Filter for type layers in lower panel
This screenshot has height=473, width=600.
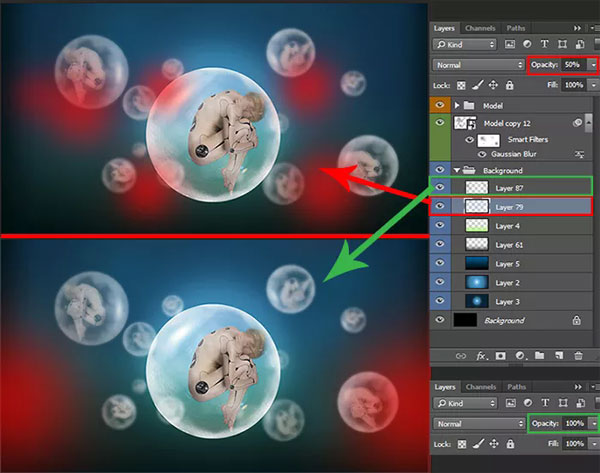[545, 403]
